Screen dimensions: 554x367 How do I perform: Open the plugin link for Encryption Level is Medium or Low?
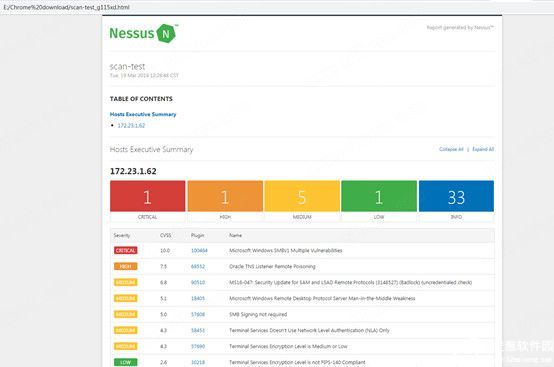pyautogui.click(x=198, y=346)
